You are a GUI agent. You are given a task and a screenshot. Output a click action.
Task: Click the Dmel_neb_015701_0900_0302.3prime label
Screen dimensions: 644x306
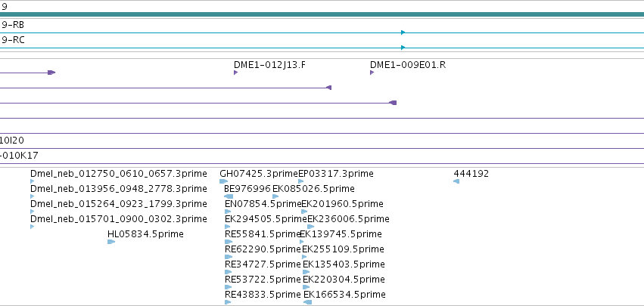pos(119,219)
